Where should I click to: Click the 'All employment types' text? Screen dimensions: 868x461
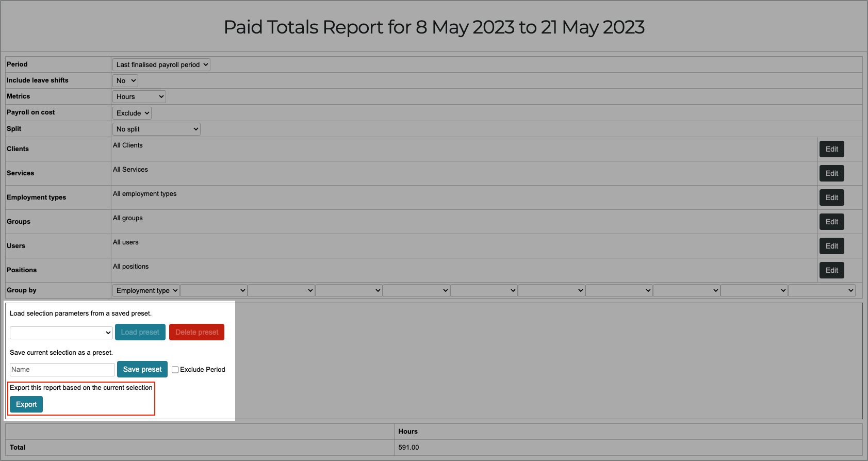(145, 194)
